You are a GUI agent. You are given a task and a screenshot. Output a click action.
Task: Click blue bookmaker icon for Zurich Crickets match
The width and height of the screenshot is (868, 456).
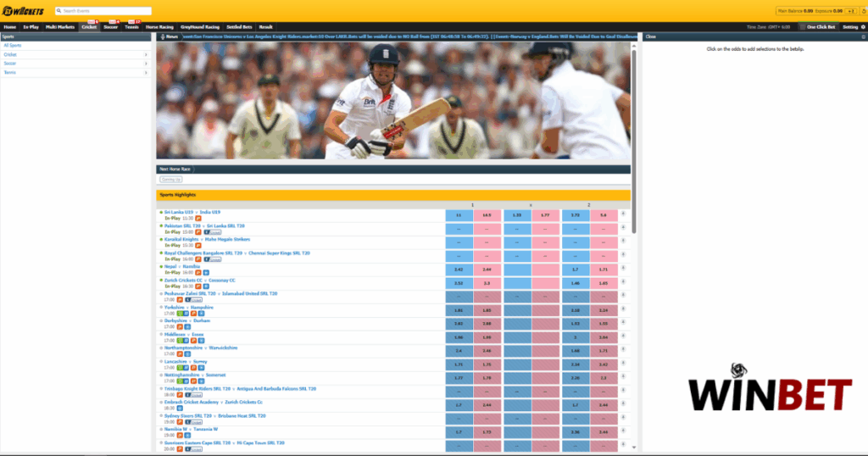coord(206,286)
